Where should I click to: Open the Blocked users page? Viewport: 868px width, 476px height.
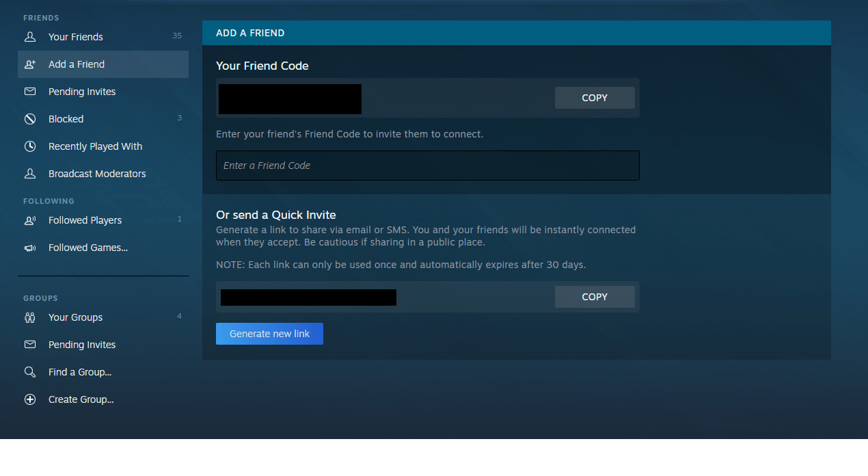(x=103, y=119)
